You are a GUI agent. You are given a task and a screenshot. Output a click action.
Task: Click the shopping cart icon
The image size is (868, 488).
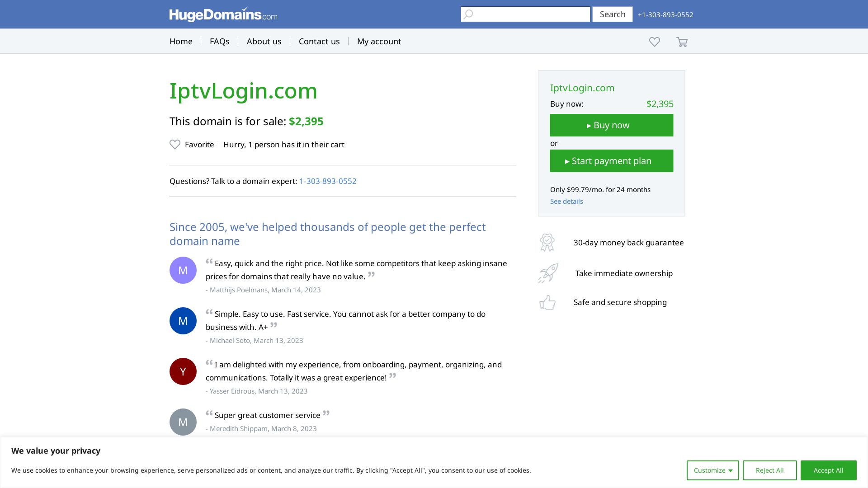pos(682,41)
